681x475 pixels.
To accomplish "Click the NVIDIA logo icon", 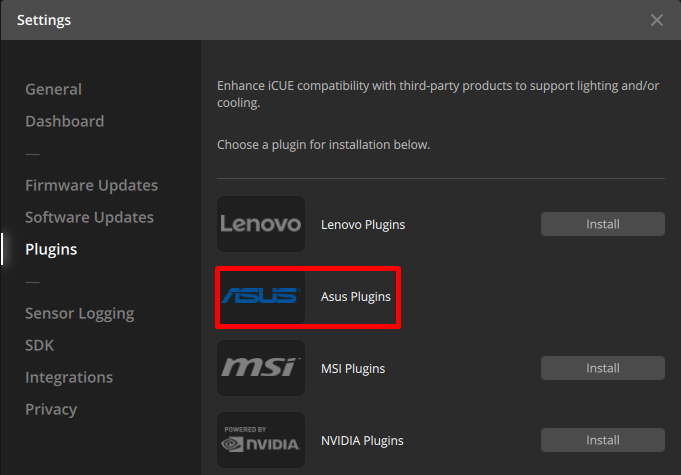I will (261, 440).
